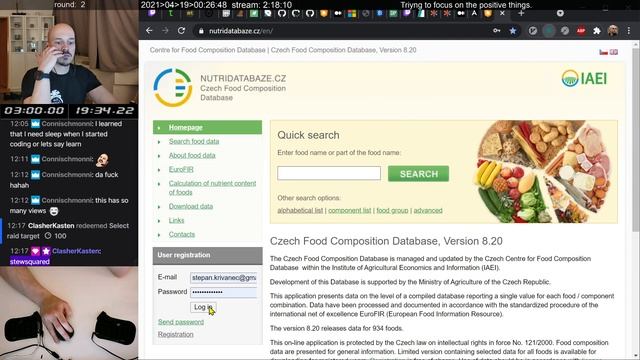This screenshot has width=640, height=360.
Task: Click ClasherKasten username in chat
Action: [51, 226]
